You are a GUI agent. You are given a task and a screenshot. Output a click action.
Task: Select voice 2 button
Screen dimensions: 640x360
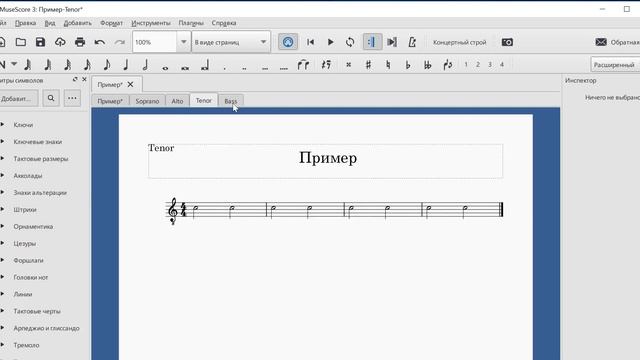click(478, 64)
